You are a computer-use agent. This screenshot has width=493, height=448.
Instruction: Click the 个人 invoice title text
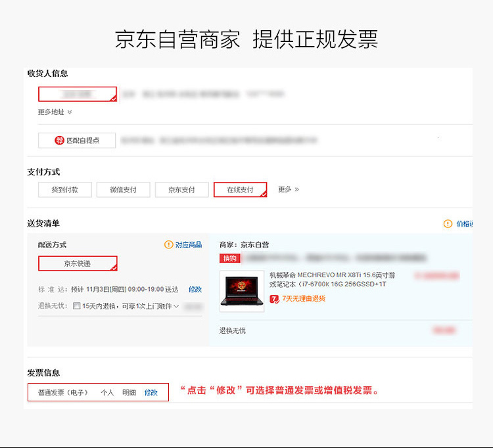coord(107,393)
